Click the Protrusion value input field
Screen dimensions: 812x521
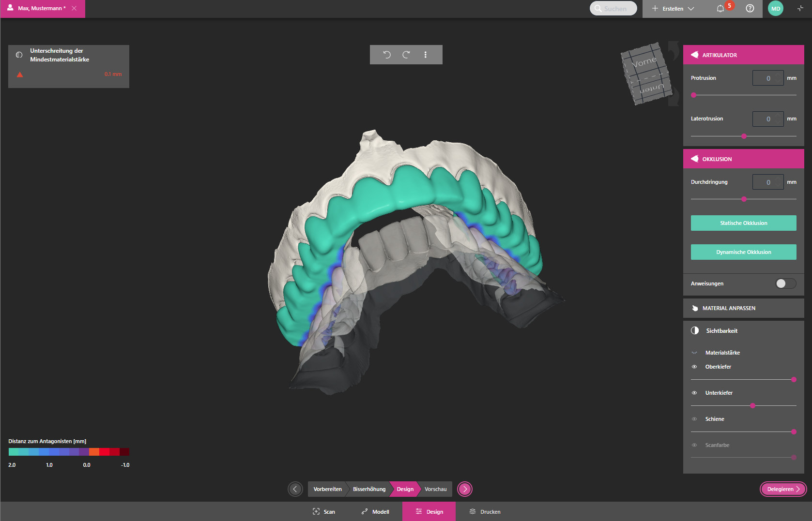(767, 78)
